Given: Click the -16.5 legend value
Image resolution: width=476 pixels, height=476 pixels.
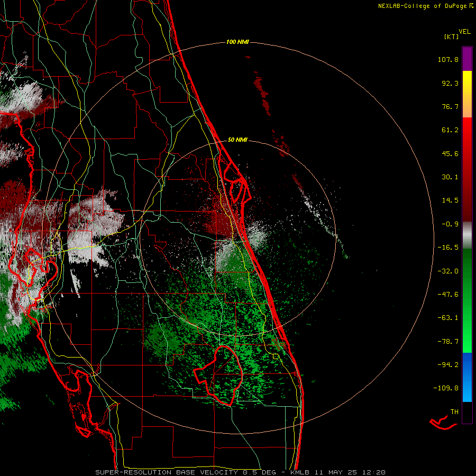Looking at the screenshot, I should 448,248.
